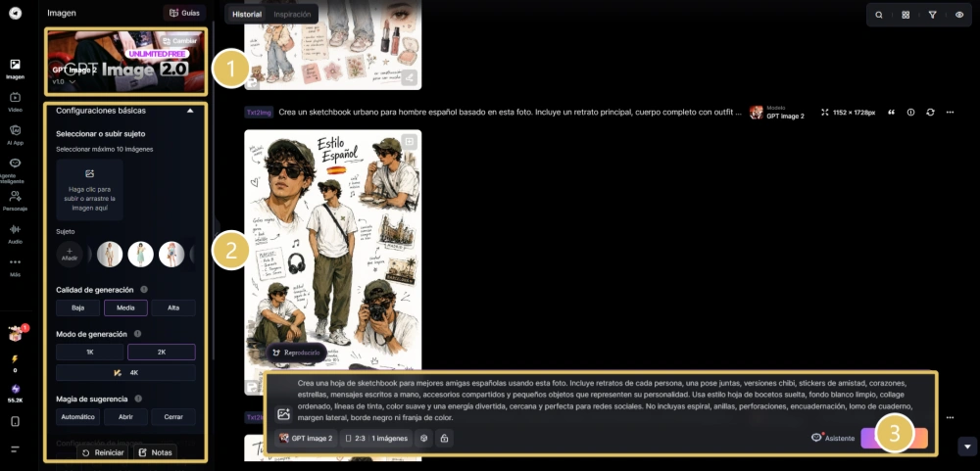Image resolution: width=980 pixels, height=471 pixels.
Task: Select the third subject thumbnail
Action: coord(171,255)
